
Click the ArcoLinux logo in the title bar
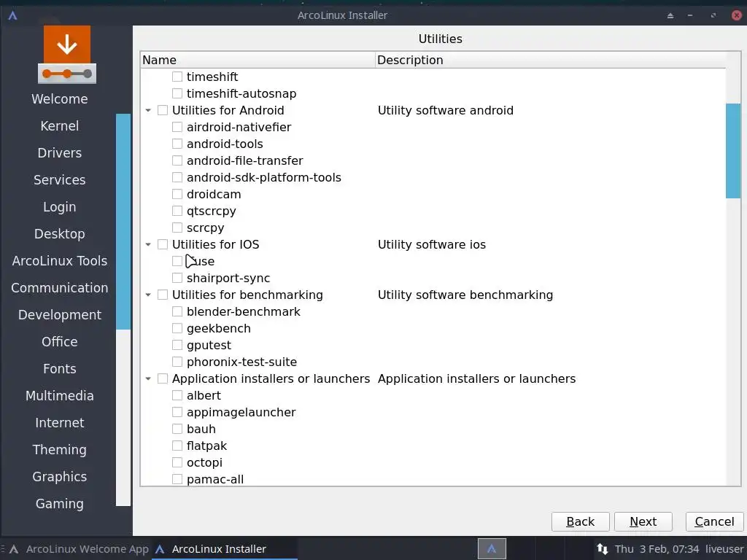tap(13, 16)
